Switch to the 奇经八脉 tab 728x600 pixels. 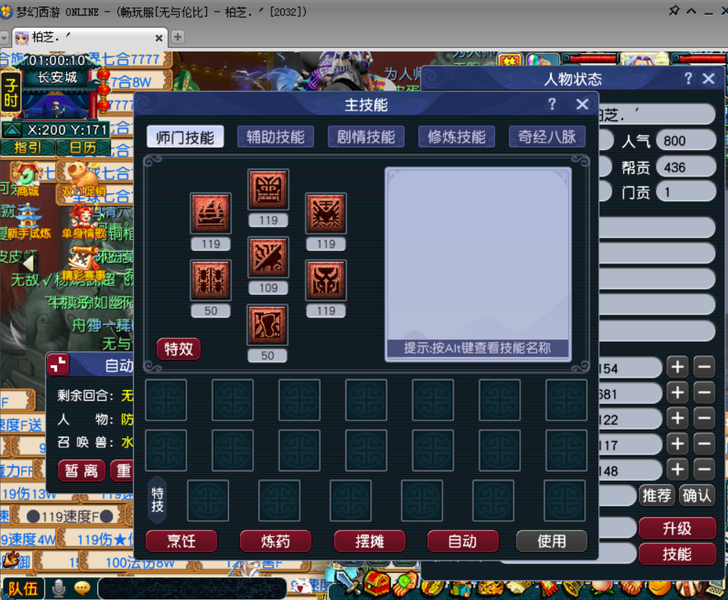click(547, 137)
